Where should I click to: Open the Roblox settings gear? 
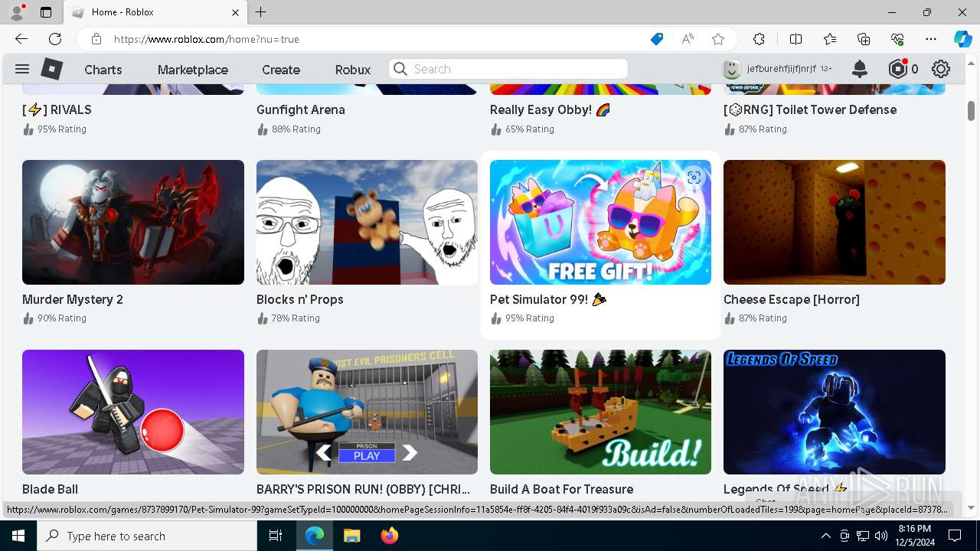point(941,69)
